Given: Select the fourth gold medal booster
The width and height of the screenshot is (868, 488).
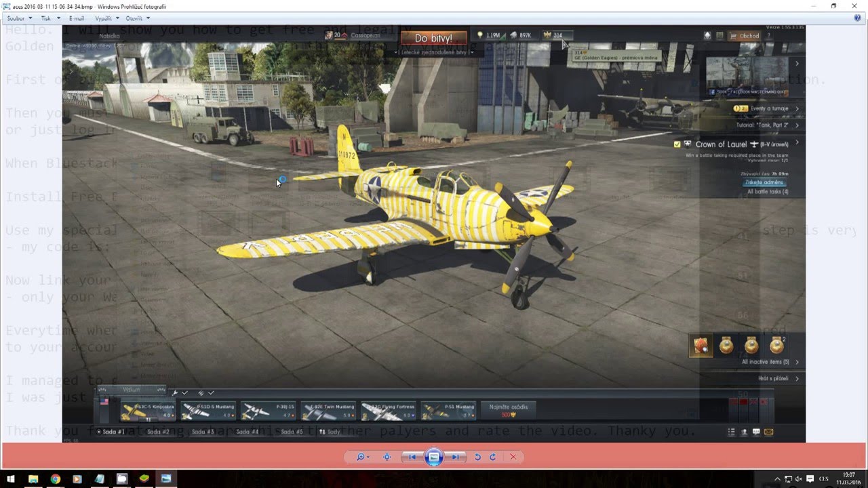Looking at the screenshot, I should pyautogui.click(x=776, y=346).
